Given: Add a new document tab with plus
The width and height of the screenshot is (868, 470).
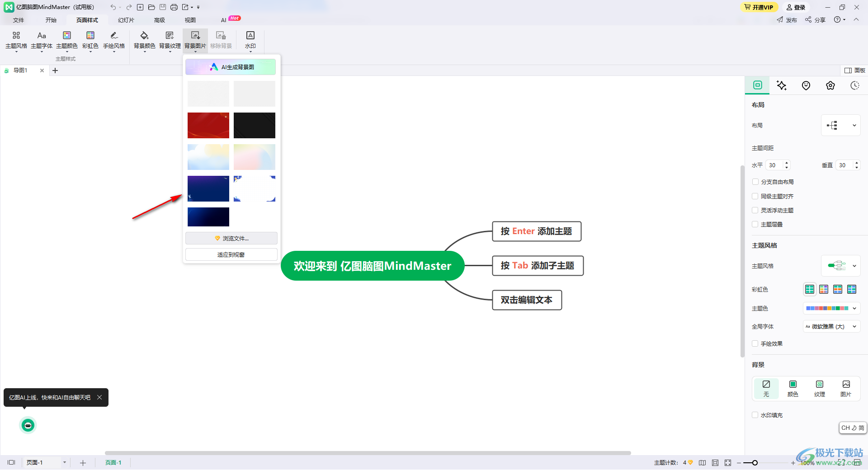Looking at the screenshot, I should point(55,70).
